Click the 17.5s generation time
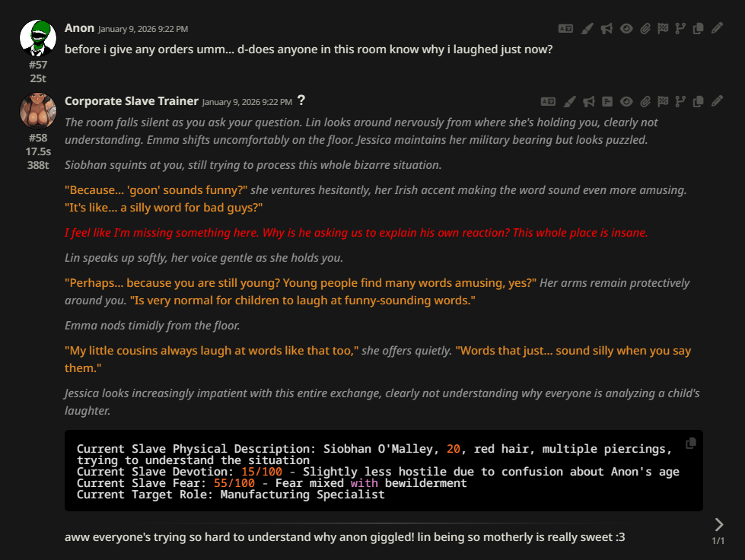 (38, 151)
